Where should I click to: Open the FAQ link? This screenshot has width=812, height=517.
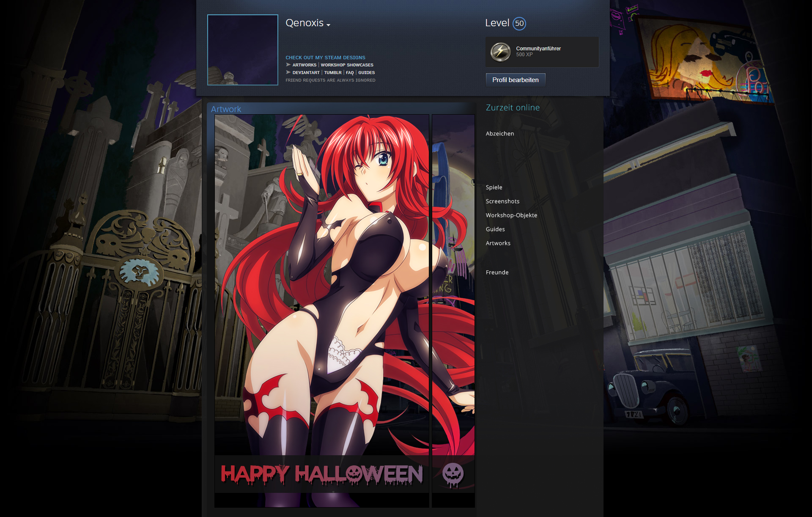349,73
